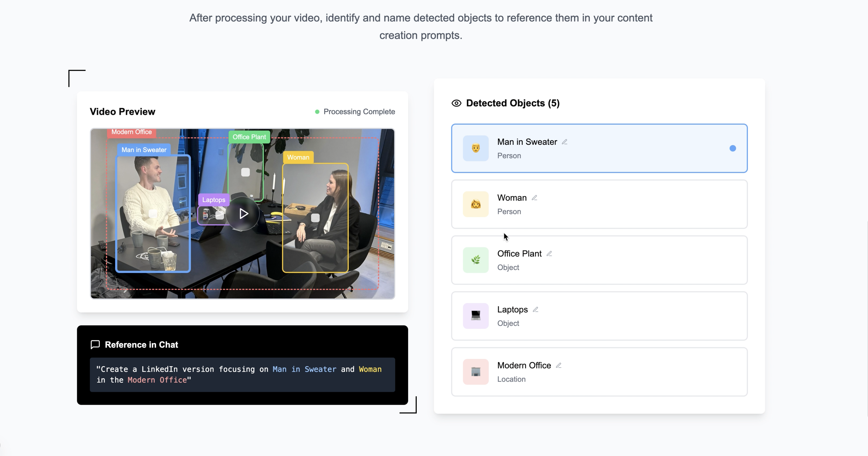Click the Detected Objects (5) heading
Image resolution: width=868 pixels, height=456 pixels.
[513, 103]
